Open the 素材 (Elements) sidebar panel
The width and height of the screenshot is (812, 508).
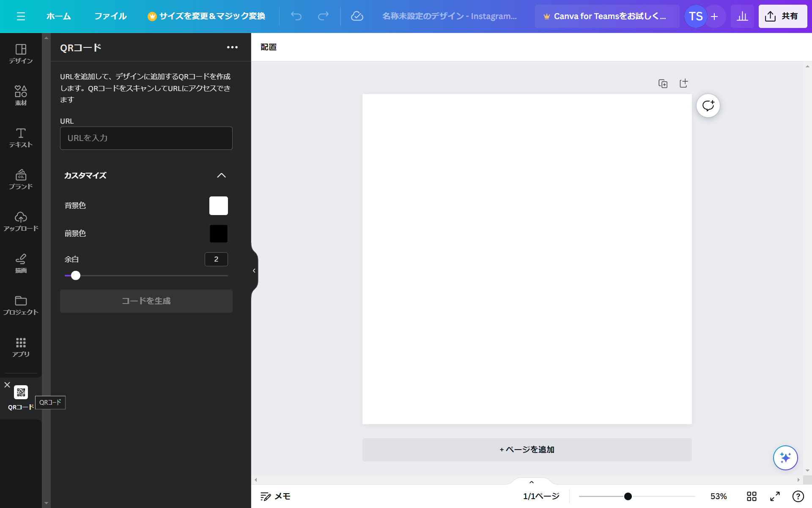tap(21, 96)
